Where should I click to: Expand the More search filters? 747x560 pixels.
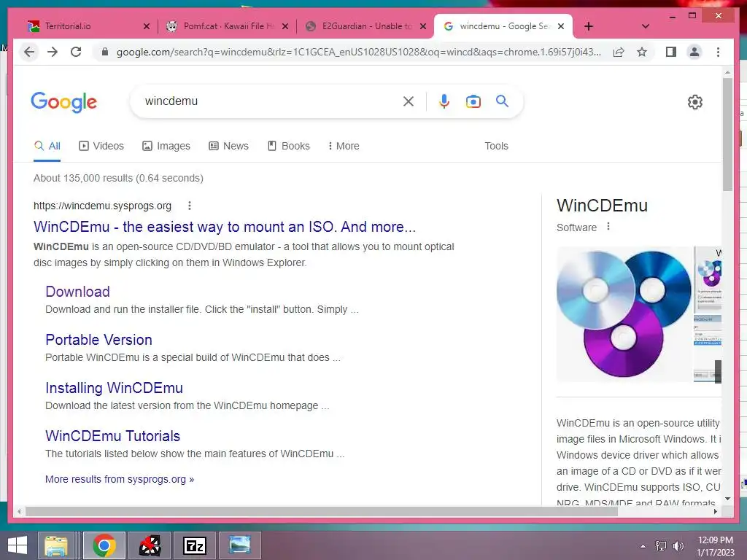pyautogui.click(x=344, y=146)
